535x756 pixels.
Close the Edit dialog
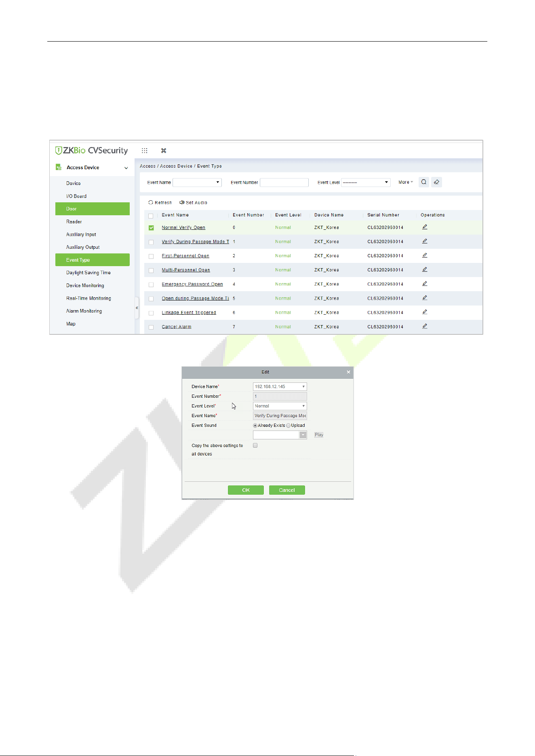[348, 372]
